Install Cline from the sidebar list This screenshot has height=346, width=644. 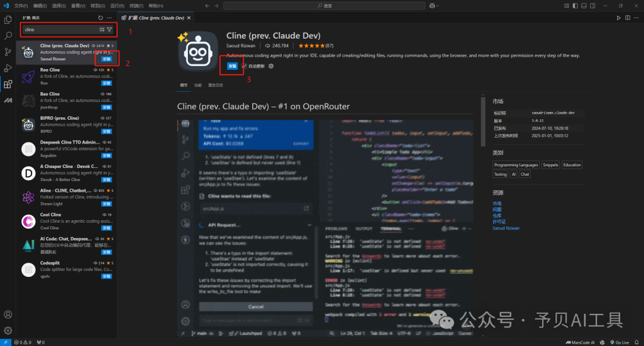107,59
